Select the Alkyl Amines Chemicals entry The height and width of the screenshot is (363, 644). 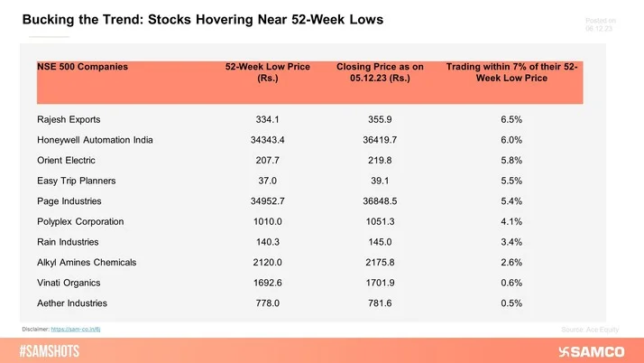tap(86, 262)
